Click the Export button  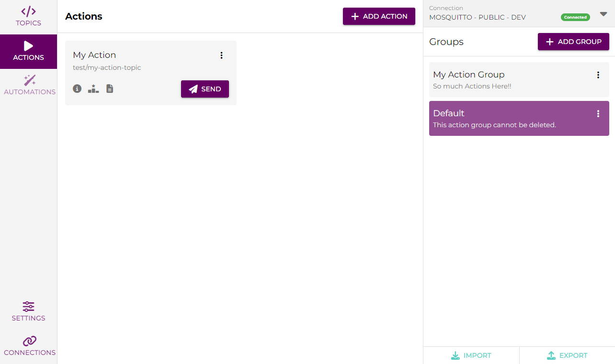[567, 355]
